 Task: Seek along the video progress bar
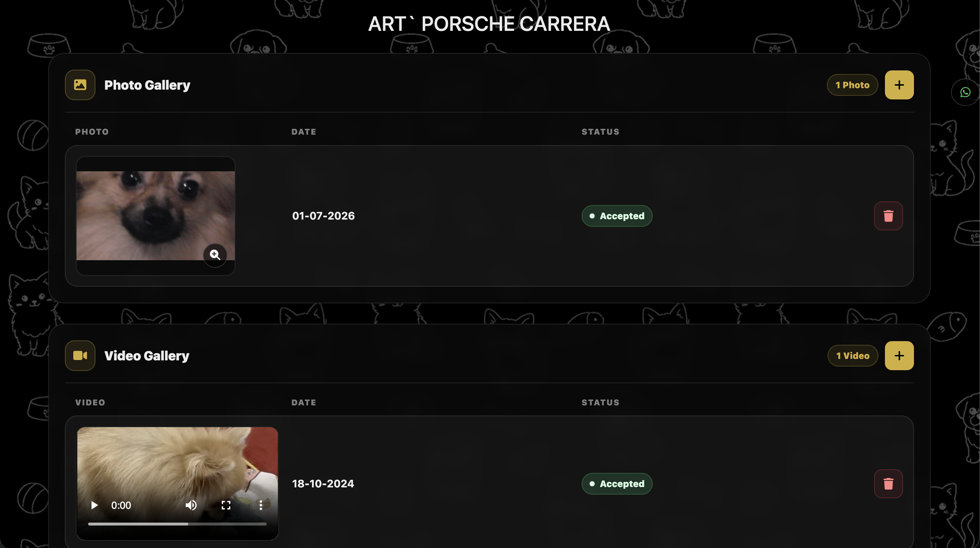(x=177, y=524)
